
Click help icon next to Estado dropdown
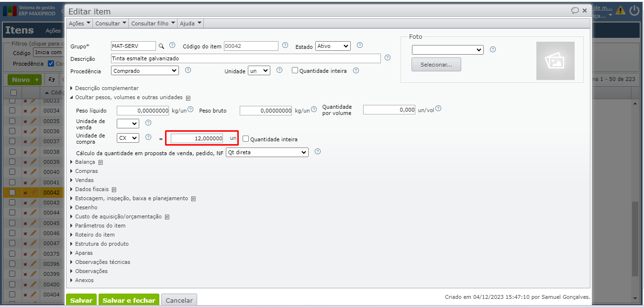pos(360,45)
